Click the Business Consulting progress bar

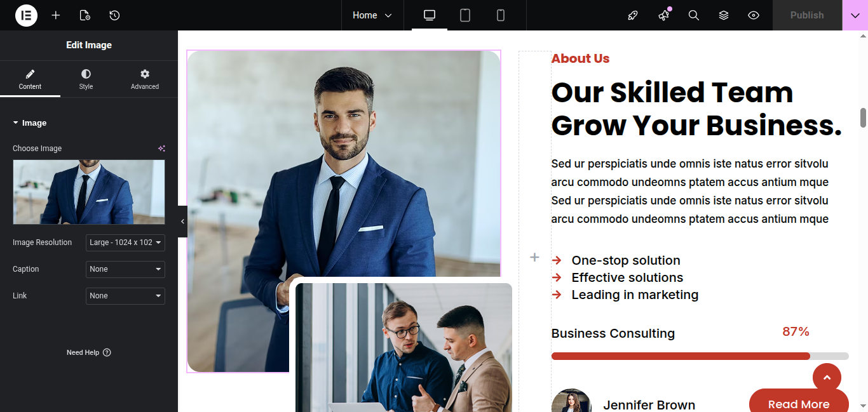(700, 356)
